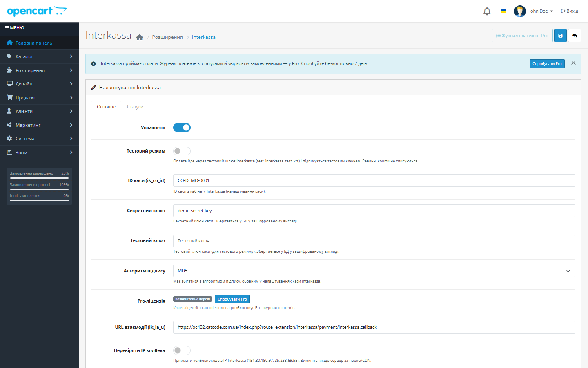Click the John Doe avatar picture

[x=520, y=11]
